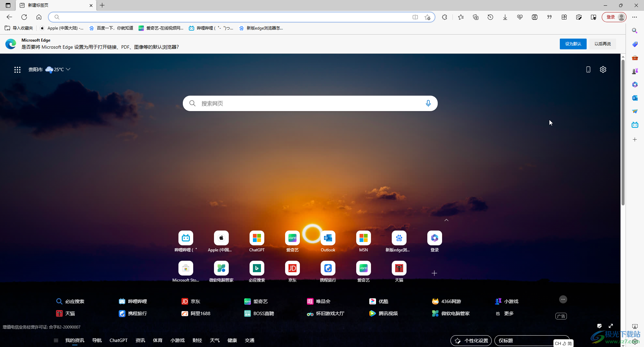
Task: Open page settings gear beside the phone icon
Action: (603, 69)
